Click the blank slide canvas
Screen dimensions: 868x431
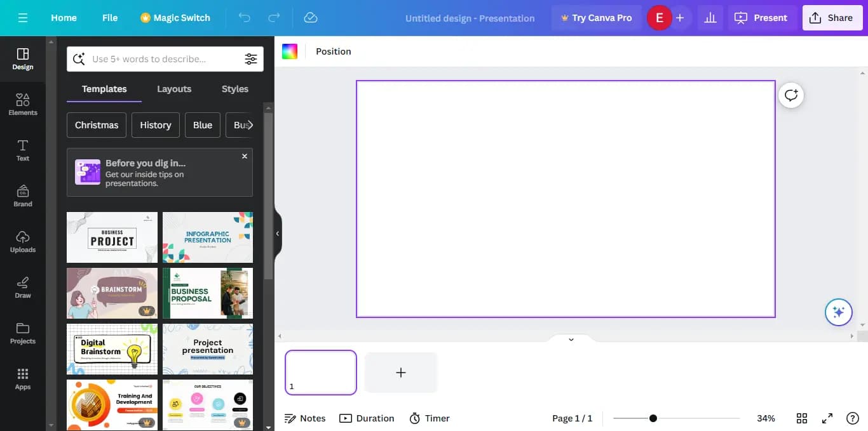click(x=566, y=199)
